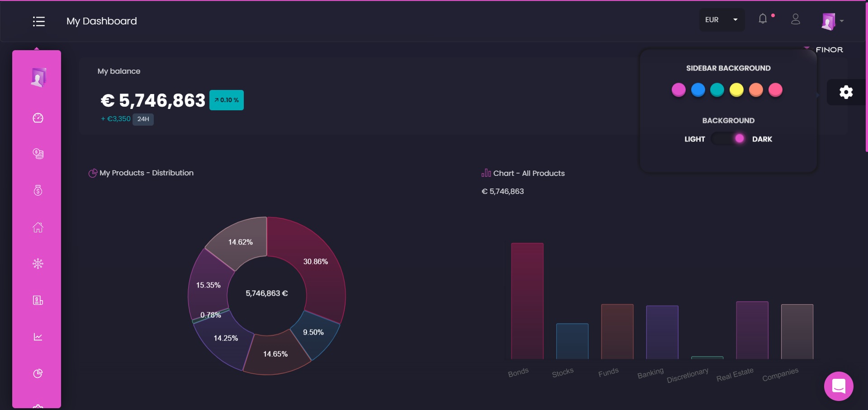Open the dashboard speedometer icon in sidebar
This screenshot has height=410, width=868.
tap(38, 118)
